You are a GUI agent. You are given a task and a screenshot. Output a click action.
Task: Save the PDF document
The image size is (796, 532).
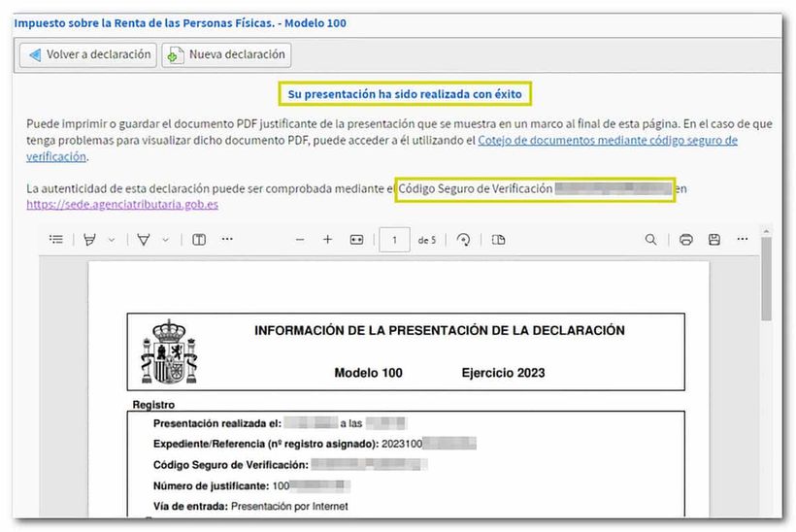pyautogui.click(x=714, y=240)
